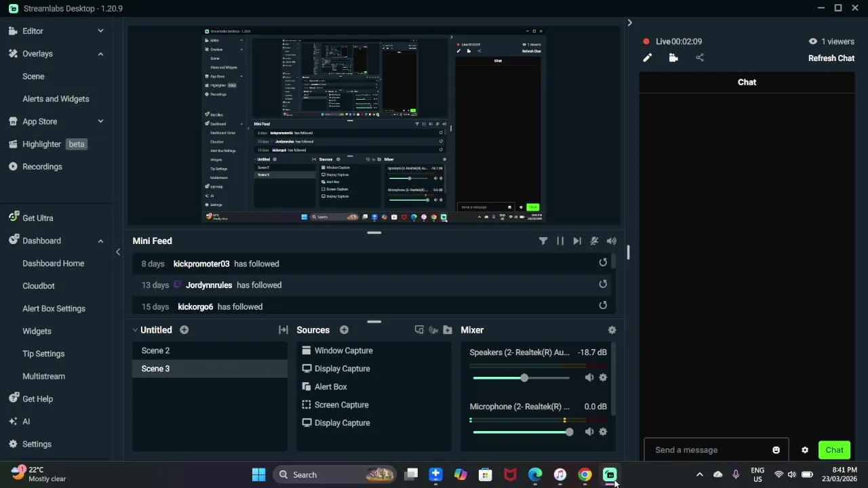Open Microsoft Edge from taskbar
This screenshot has height=488, width=868.
coord(535,474)
